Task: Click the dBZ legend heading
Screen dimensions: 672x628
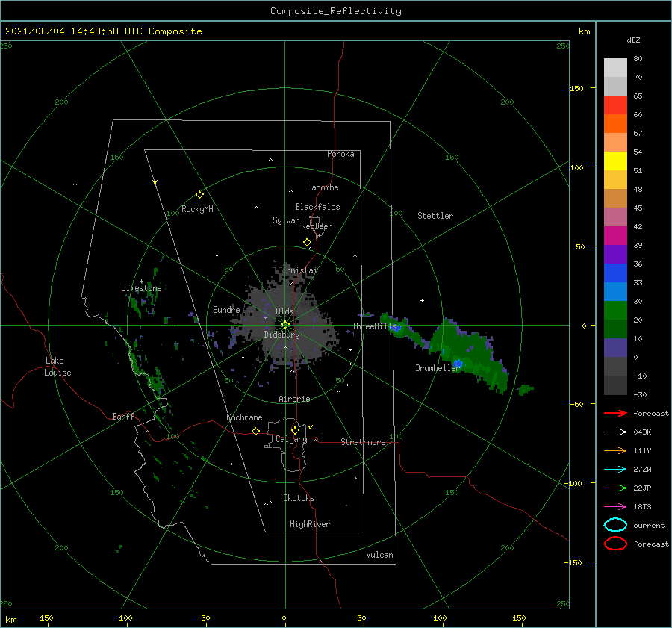Action: click(633, 40)
